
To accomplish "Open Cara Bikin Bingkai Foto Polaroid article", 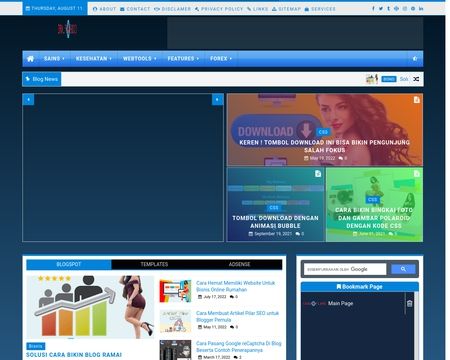I will pos(374,218).
